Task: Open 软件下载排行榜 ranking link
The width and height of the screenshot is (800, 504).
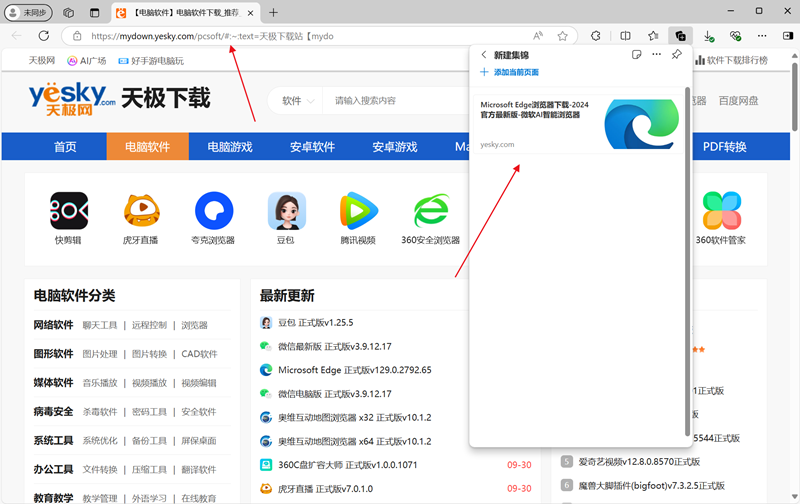Action: tap(732, 60)
